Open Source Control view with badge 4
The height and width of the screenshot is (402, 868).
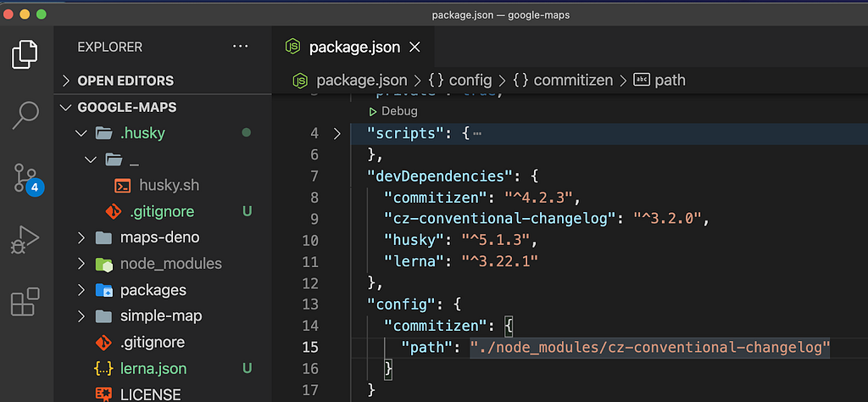point(26,180)
